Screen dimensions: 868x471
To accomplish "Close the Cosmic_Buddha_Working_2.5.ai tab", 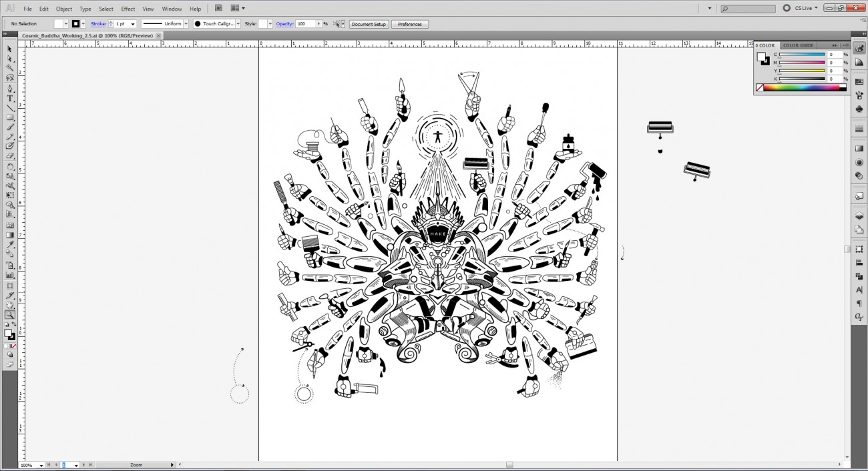I will click(159, 35).
